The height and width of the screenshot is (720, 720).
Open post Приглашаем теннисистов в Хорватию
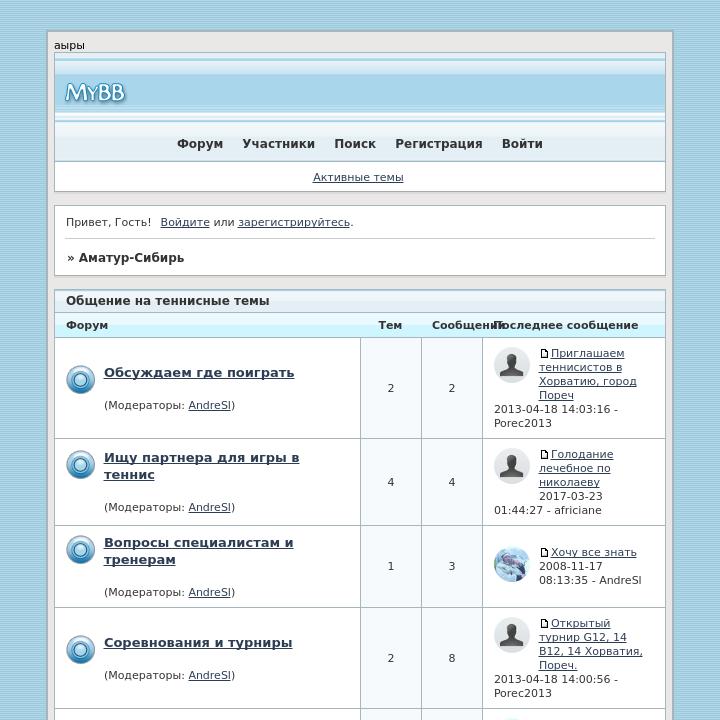[x=587, y=374]
